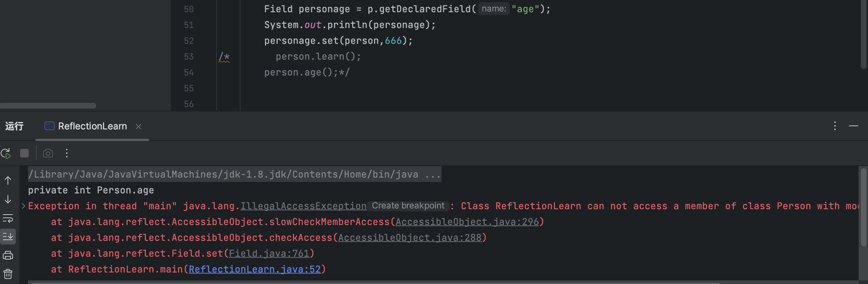868x284 pixels.
Task: Open the AccessibleObject.java:296 link
Action: coord(467,222)
